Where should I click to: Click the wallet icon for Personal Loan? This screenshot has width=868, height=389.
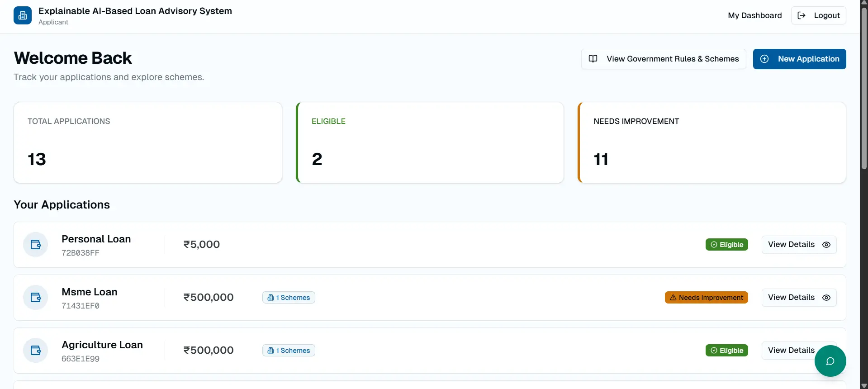[36, 245]
